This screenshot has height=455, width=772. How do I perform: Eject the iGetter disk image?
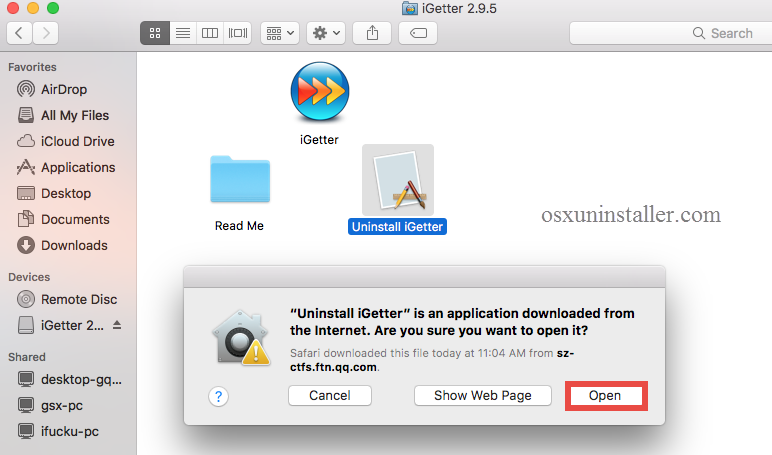click(x=117, y=325)
